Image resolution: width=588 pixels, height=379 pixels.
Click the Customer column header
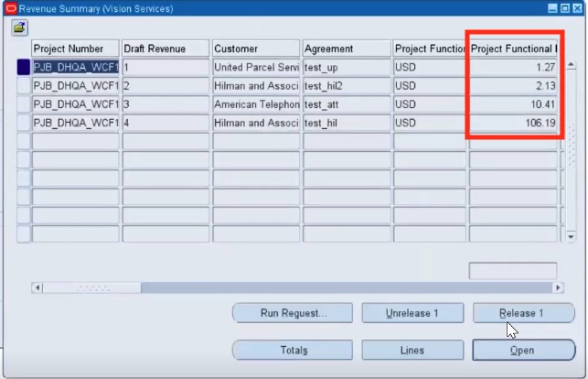click(256, 49)
